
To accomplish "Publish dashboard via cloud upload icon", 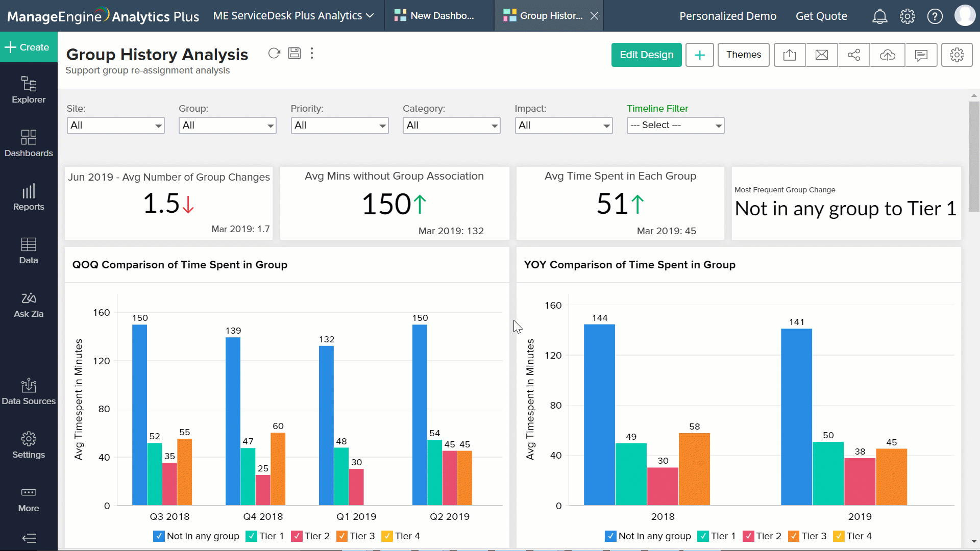I will point(888,55).
